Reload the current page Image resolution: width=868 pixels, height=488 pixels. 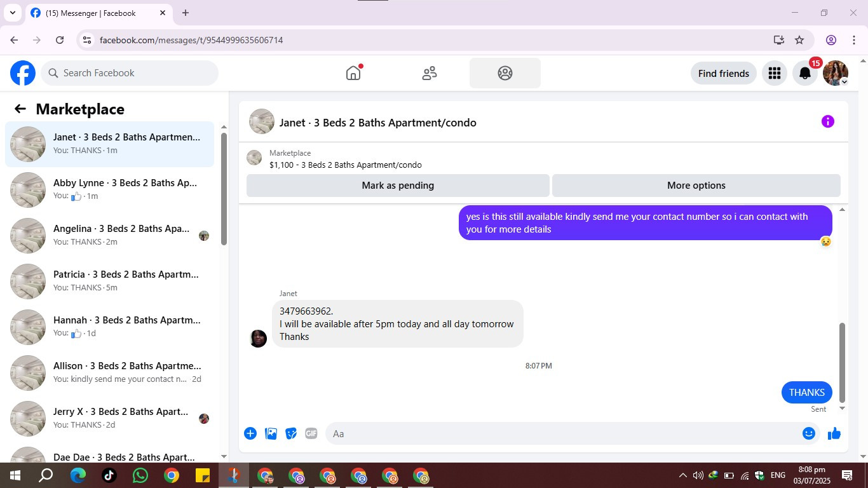tap(60, 40)
